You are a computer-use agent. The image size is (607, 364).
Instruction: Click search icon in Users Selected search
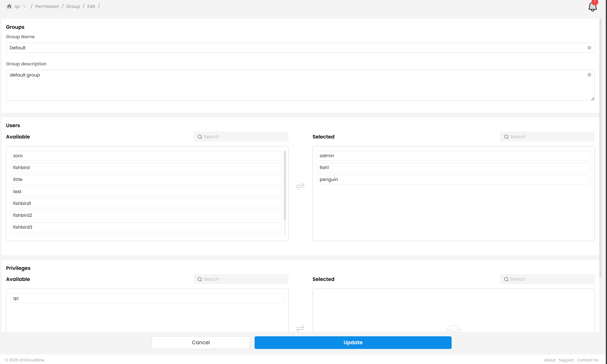(506, 137)
